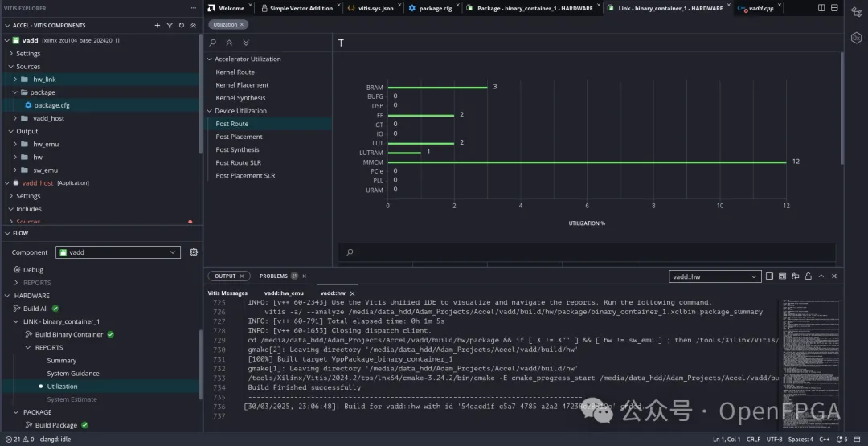Close the Welcome tab
This screenshot has width=868, height=446.
pos(250,5)
